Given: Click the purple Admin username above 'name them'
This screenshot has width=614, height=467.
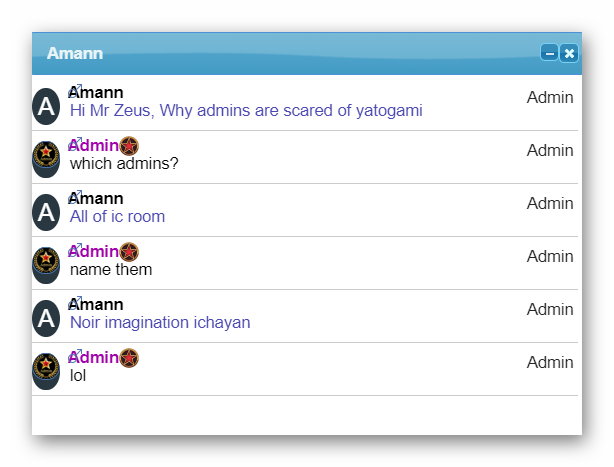Looking at the screenshot, I should pyautogui.click(x=95, y=251).
